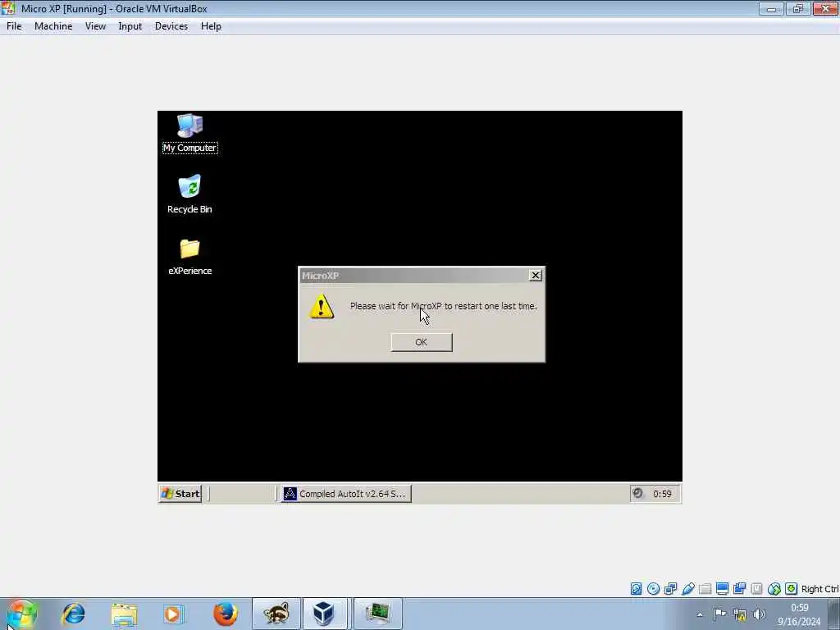
Task: Open Windows Media Player from the taskbar
Action: [174, 614]
